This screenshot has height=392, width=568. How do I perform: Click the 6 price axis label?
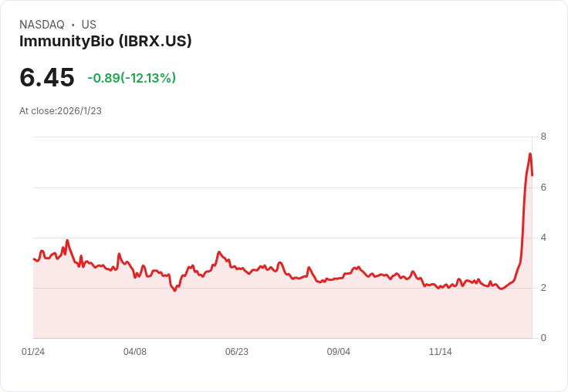pyautogui.click(x=543, y=188)
